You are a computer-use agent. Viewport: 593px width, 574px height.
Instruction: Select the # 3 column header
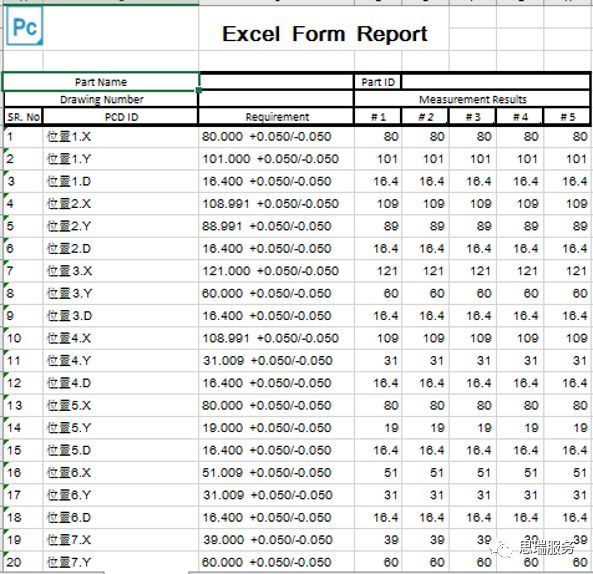point(472,116)
